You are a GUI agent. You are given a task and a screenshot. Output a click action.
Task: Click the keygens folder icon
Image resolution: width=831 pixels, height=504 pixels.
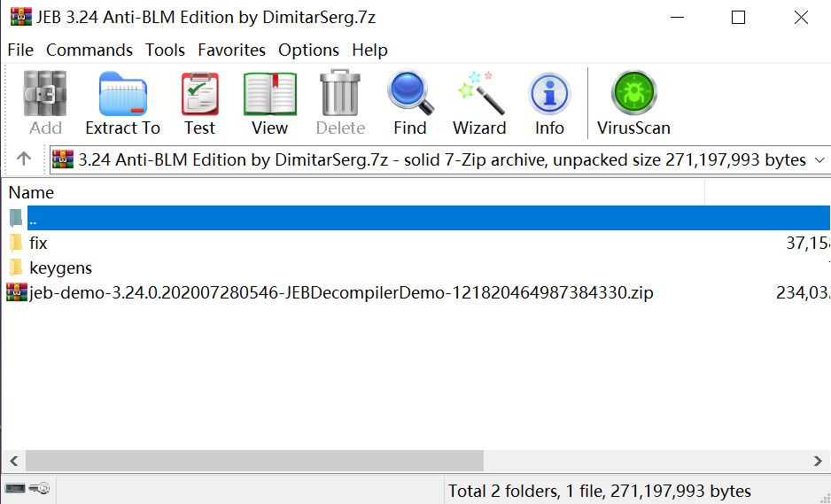coord(16,268)
